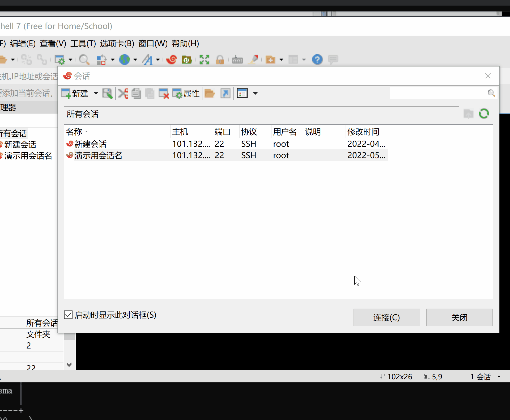
Task: Click the properties panel scroll down arrow
Action: (x=69, y=364)
